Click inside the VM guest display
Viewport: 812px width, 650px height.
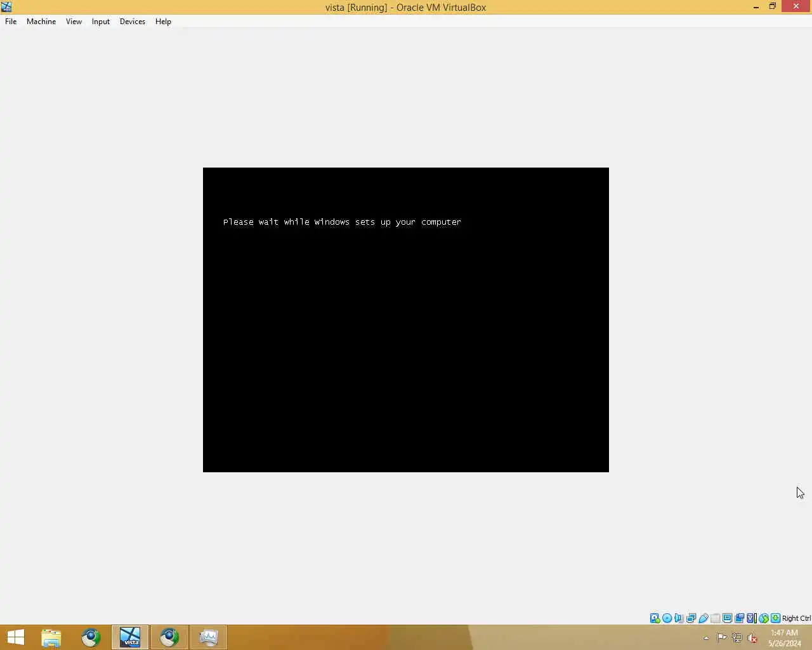click(406, 320)
